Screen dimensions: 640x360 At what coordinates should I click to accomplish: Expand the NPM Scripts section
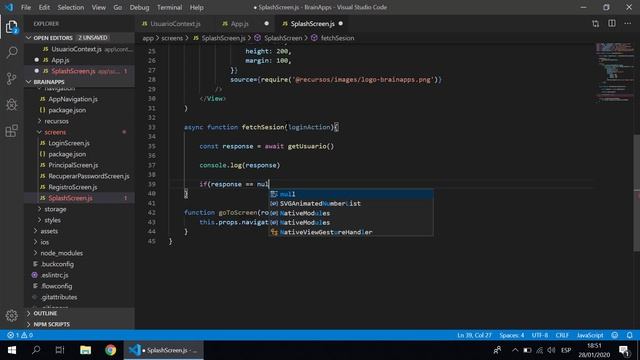click(x=51, y=324)
